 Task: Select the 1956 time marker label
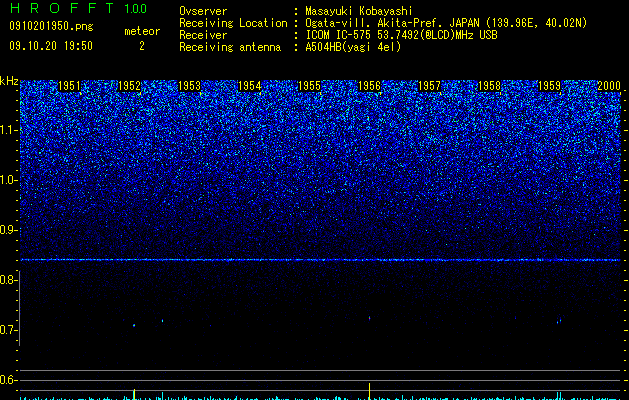coord(369,86)
